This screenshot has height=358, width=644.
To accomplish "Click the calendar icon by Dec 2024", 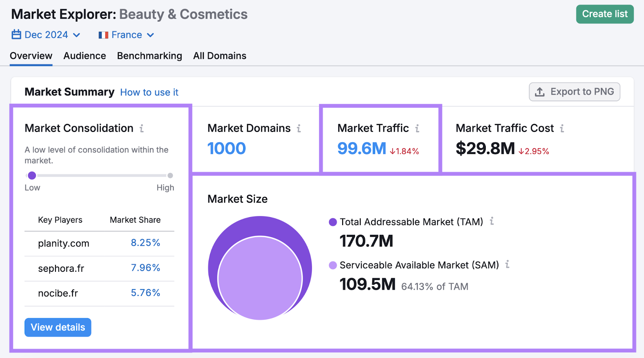I will (x=16, y=35).
